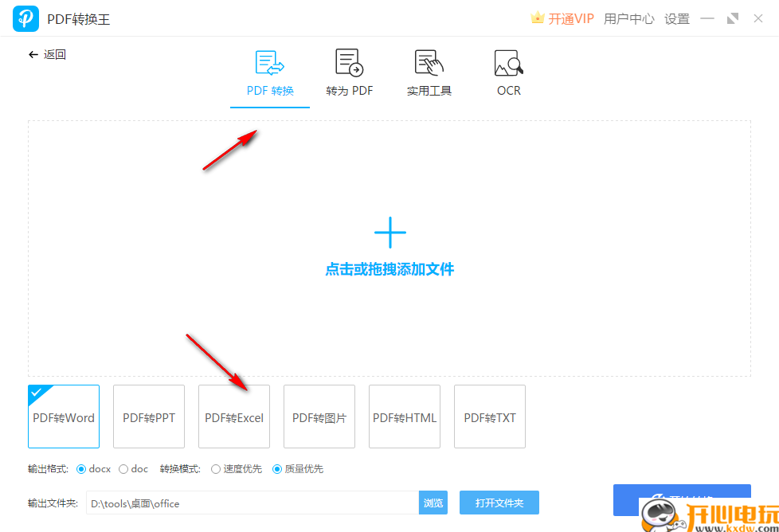Open the 设置 settings menu

676,18
